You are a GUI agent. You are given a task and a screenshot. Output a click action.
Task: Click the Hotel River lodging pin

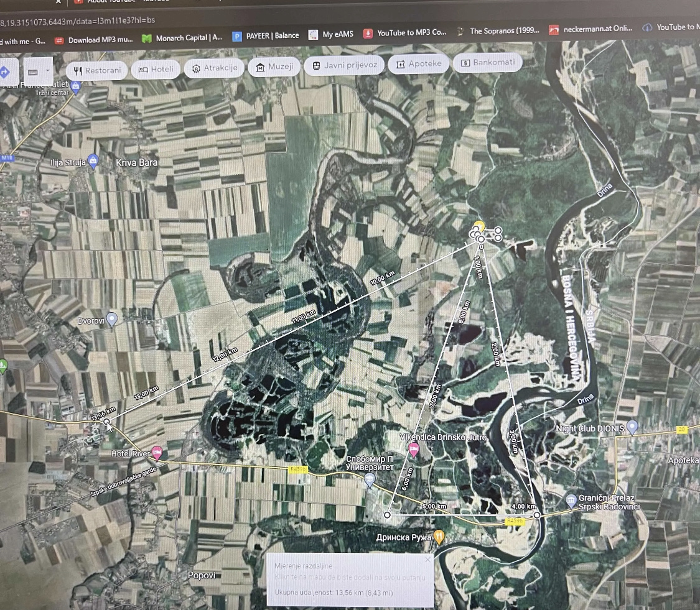157,453
